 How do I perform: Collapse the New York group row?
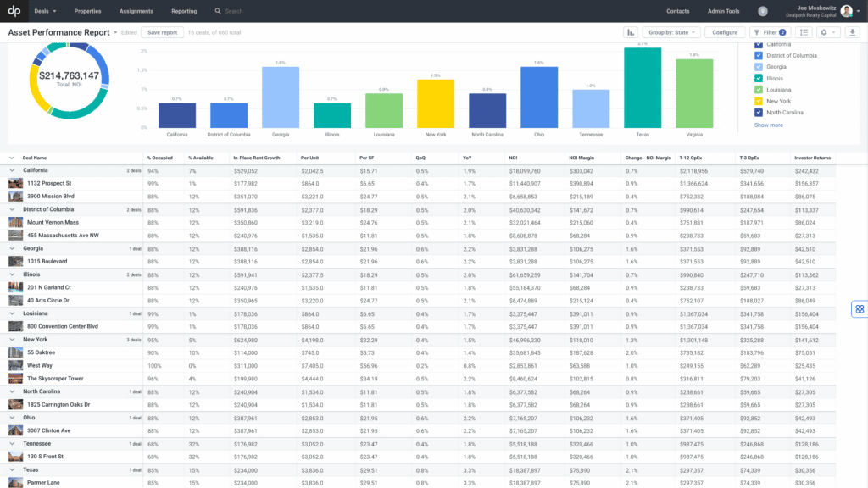pyautogui.click(x=12, y=340)
